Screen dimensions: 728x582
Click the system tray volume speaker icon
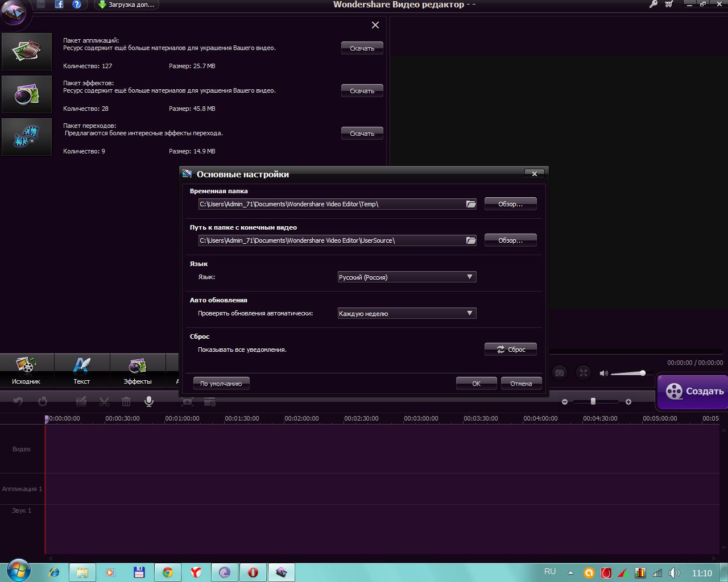tap(675, 573)
